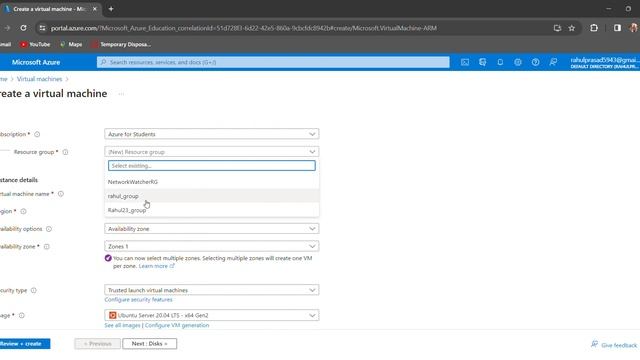Viewport: 640px width, 360px height.
Task: Reload the page with browser refresh
Action: pyautogui.click(x=23, y=28)
